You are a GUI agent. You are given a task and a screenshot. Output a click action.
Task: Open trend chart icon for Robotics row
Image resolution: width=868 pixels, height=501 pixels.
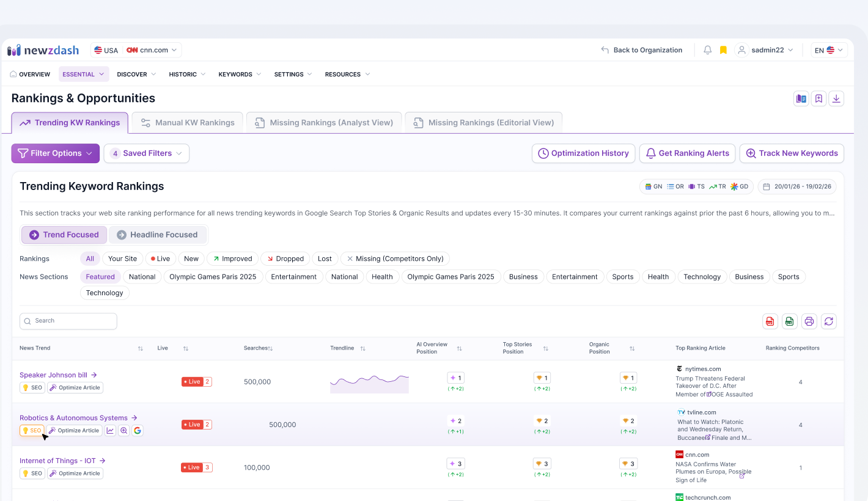point(110,431)
